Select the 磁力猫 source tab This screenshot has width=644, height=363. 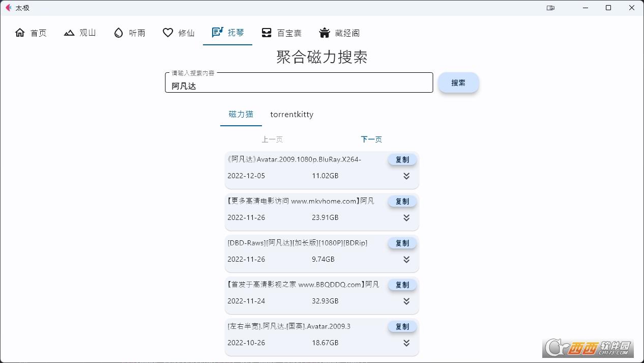click(x=241, y=114)
